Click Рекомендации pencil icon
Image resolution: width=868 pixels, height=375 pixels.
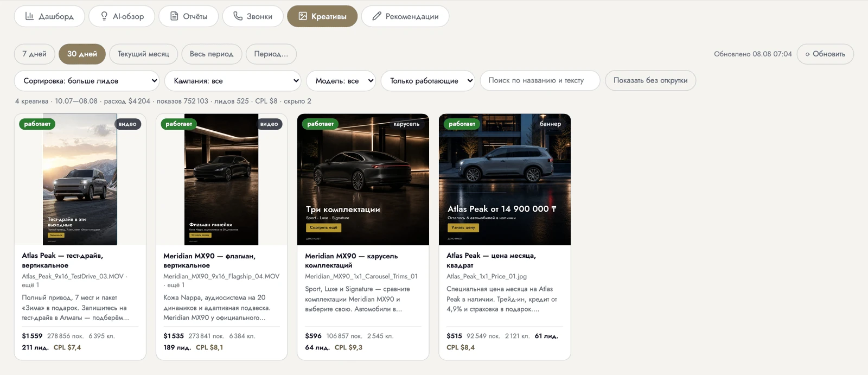(x=376, y=16)
